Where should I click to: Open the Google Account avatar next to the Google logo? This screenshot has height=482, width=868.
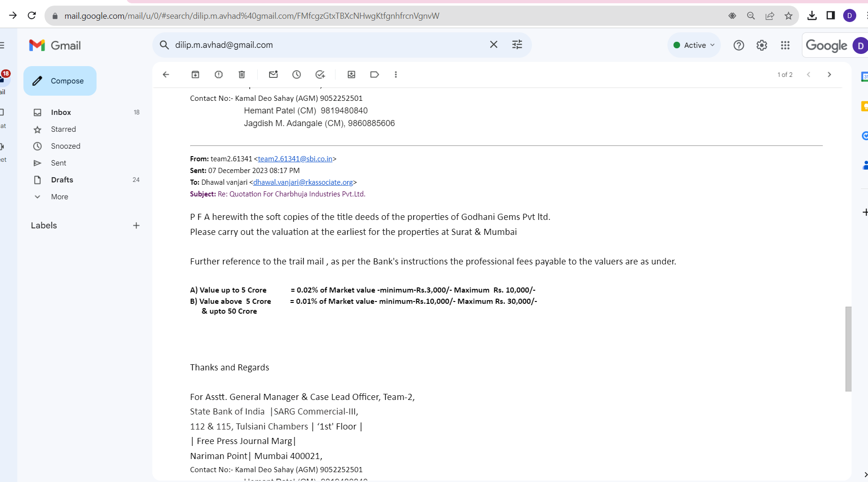(x=860, y=45)
